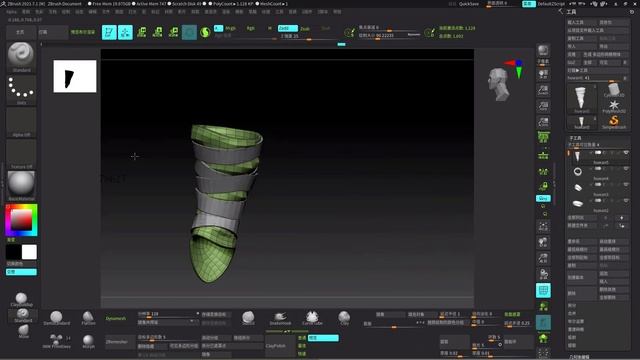The image size is (640, 360).
Task: Select the IMM Primitives brush
Action: 57,342
